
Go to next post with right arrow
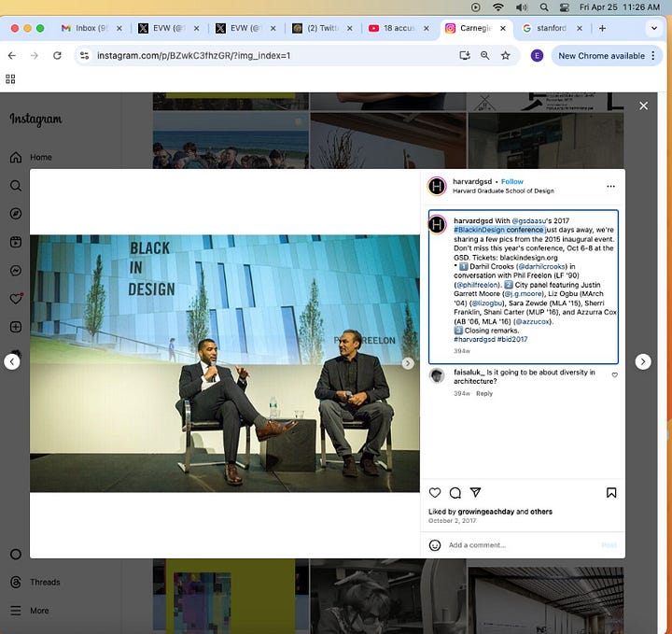pos(643,361)
